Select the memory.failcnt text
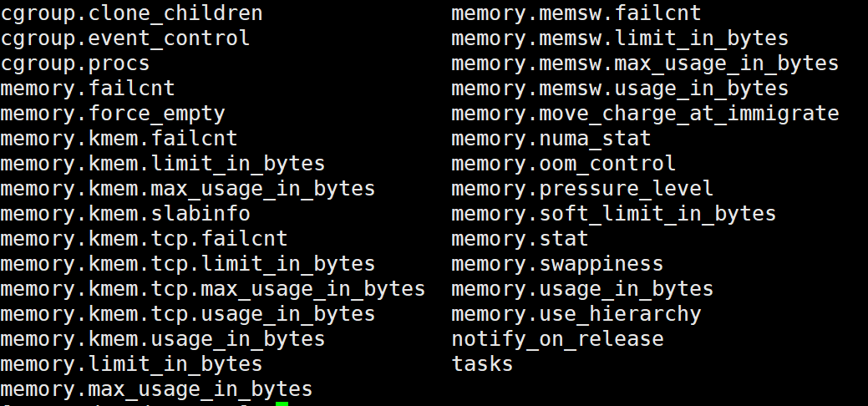Viewport: 868px width, 406px height. (x=88, y=89)
